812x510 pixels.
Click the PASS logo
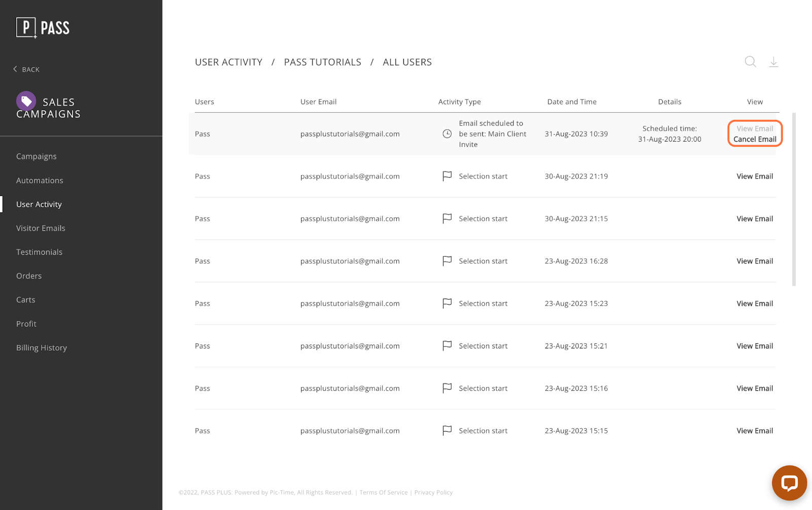click(x=43, y=27)
